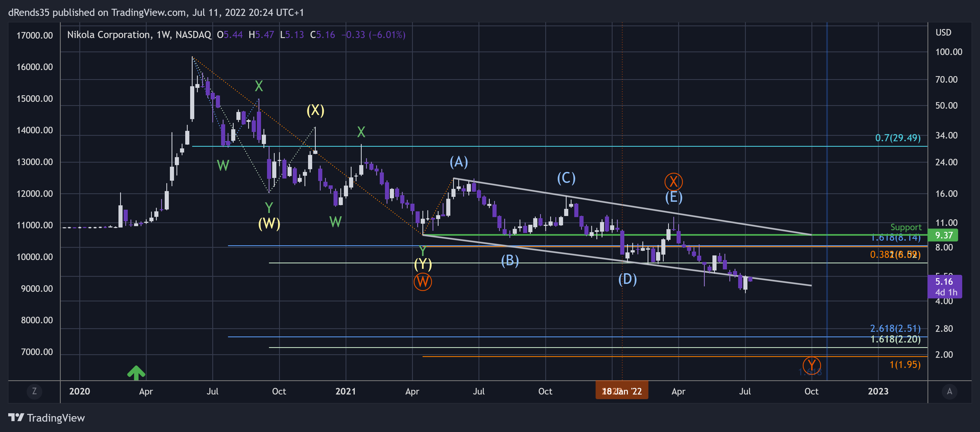Click the 2.00 right price axis label
The image size is (980, 432).
tap(944, 354)
